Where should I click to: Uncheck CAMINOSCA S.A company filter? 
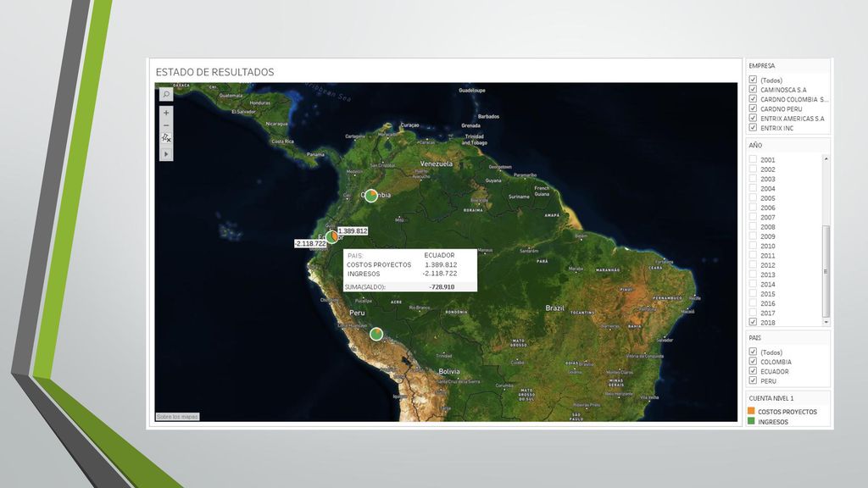(x=753, y=89)
